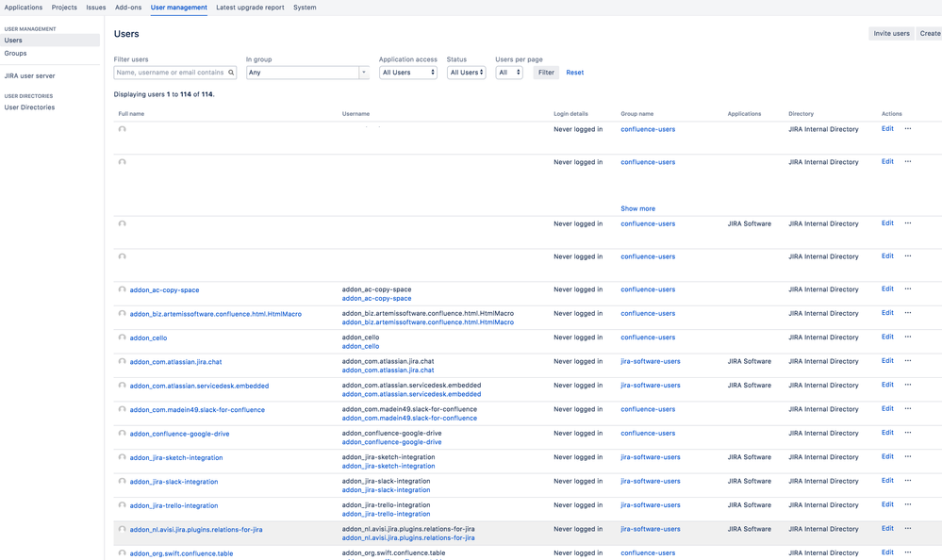942x560 pixels.
Task: Click the Reset link to clear filters
Action: tap(573, 72)
